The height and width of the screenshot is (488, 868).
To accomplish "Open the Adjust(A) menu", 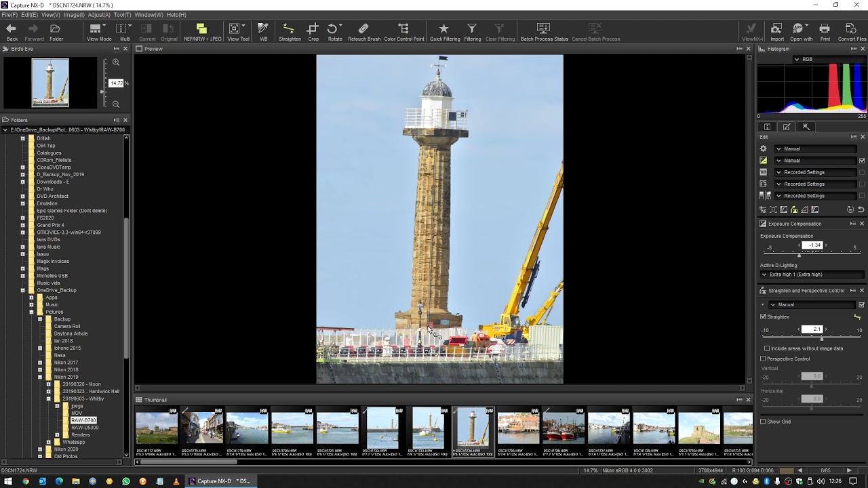I will click(x=99, y=15).
